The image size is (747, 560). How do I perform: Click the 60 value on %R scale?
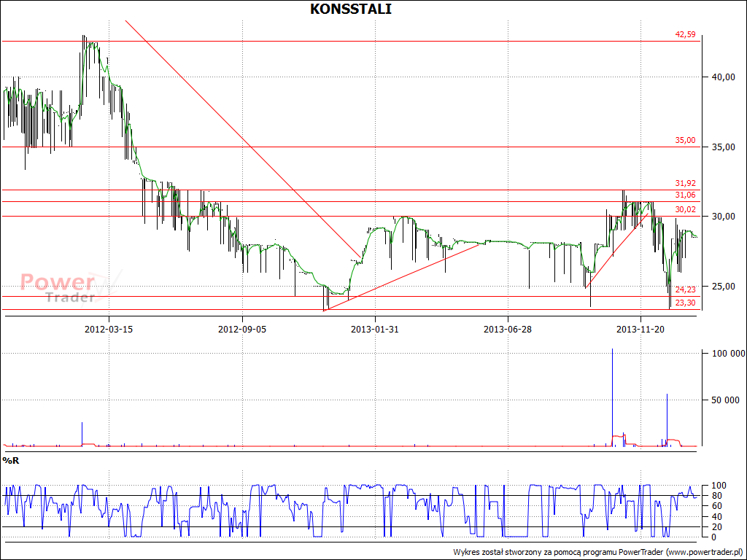[x=717, y=506]
